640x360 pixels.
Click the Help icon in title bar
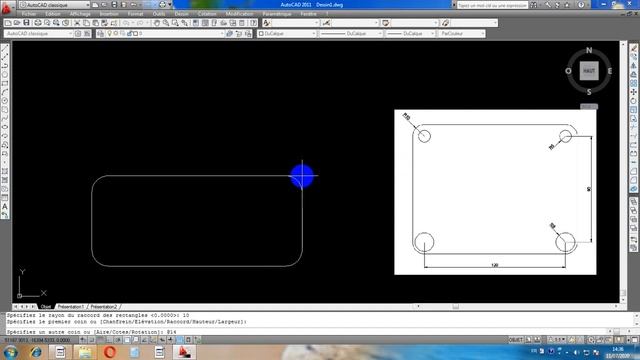point(581,5)
